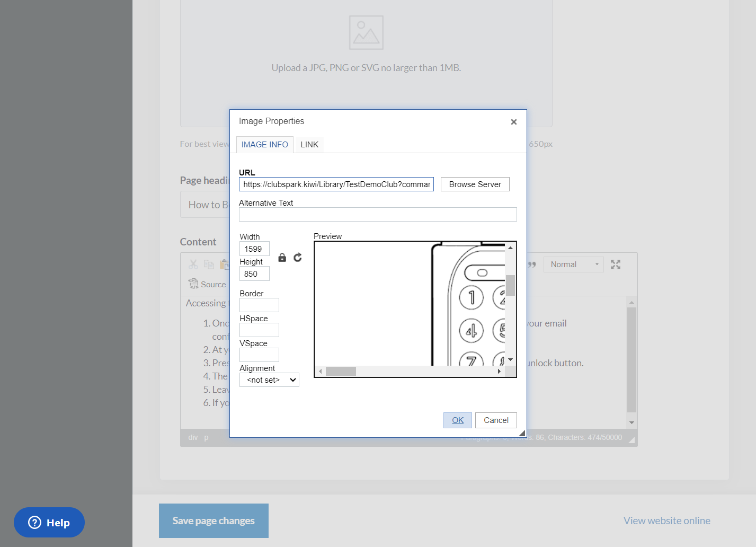Toggle the lock ratio padlock icon

click(x=282, y=258)
